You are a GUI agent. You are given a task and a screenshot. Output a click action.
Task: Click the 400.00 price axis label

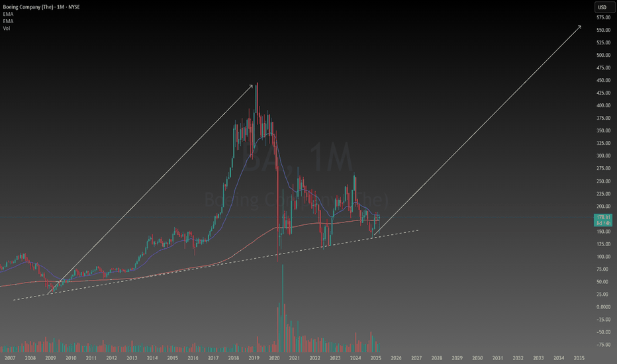(x=603, y=105)
